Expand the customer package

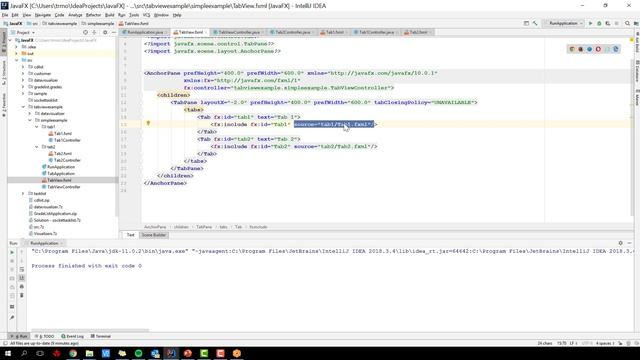(23, 73)
